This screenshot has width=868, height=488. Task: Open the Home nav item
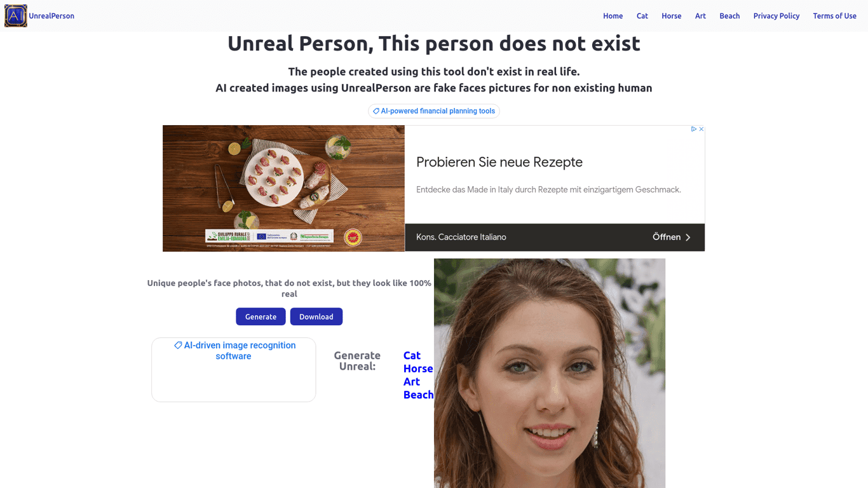click(613, 16)
